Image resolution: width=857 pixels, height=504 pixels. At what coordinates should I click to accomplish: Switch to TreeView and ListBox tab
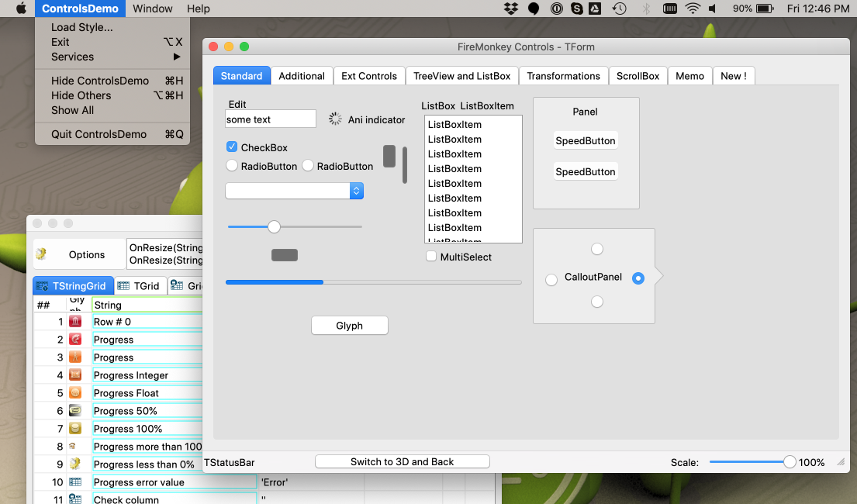coord(461,76)
